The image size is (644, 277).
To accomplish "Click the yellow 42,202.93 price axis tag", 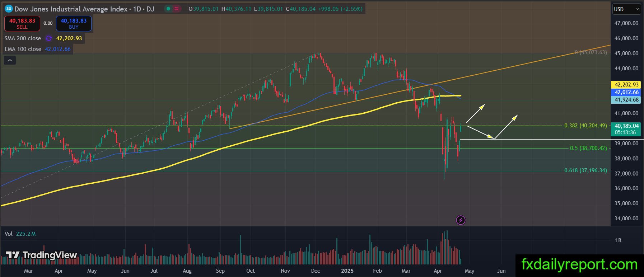I will (626, 85).
